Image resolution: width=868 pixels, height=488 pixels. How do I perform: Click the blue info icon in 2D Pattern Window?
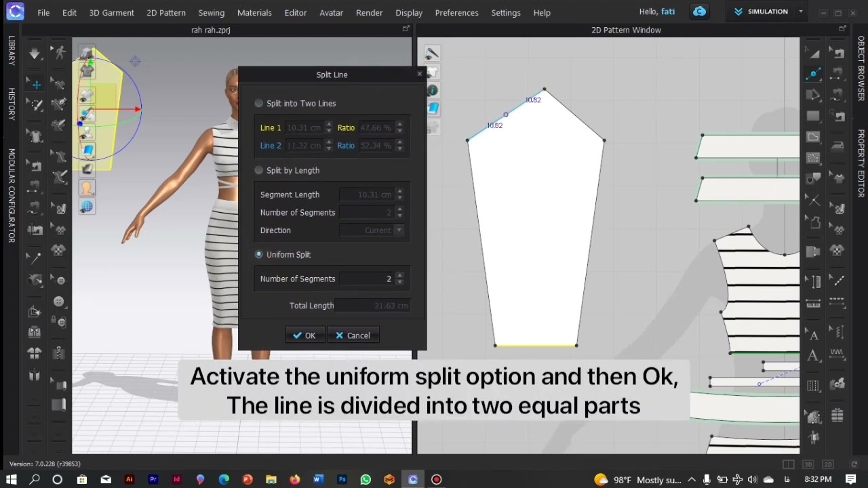click(x=432, y=90)
